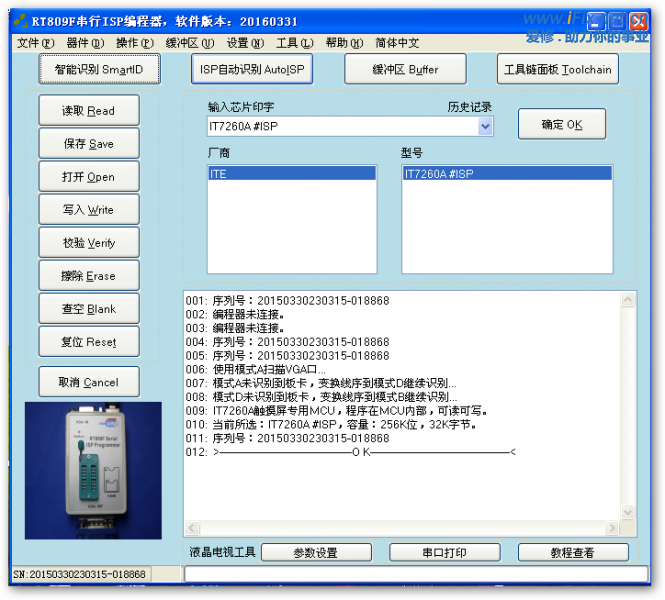The image size is (665, 600).
Task: Close the RT809F programmer window
Action: tap(638, 21)
